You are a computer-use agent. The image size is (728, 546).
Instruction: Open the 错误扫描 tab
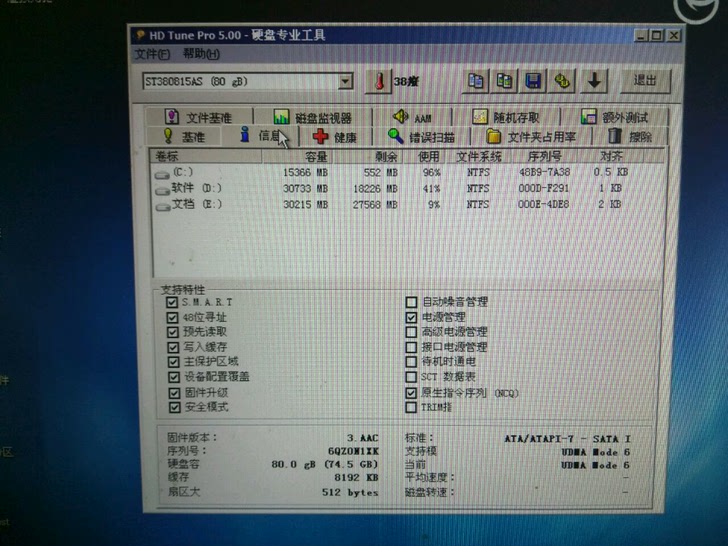(422, 137)
